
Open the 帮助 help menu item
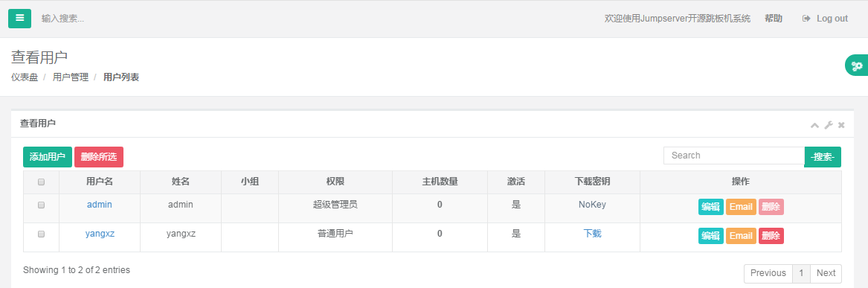click(774, 19)
